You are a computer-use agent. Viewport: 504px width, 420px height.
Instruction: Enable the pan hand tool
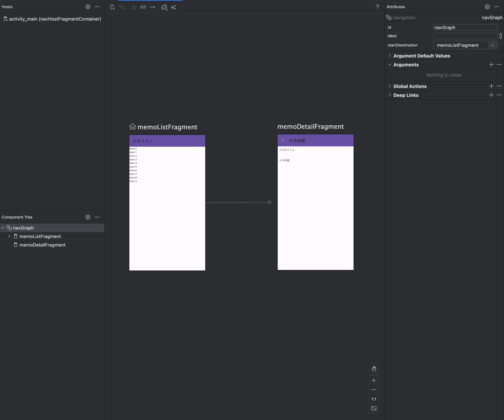tap(374, 369)
